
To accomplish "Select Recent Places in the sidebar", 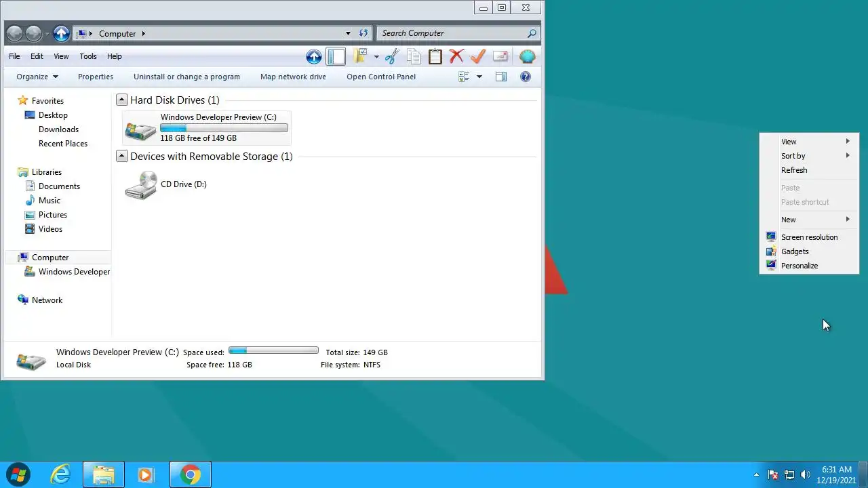I will click(x=62, y=144).
